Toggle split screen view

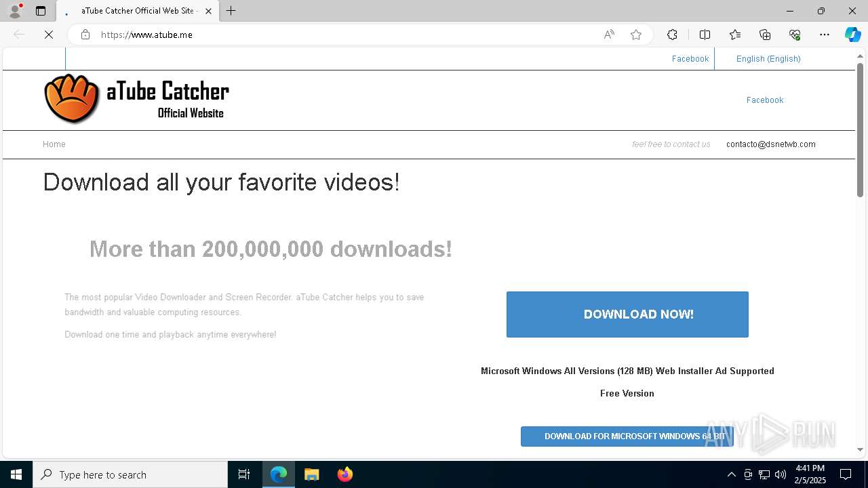pyautogui.click(x=705, y=35)
